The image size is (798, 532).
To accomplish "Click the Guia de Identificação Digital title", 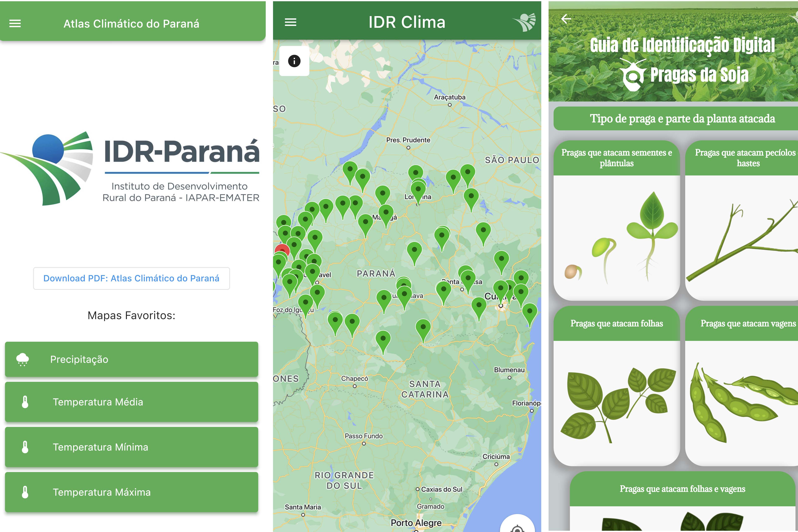I will tap(682, 45).
